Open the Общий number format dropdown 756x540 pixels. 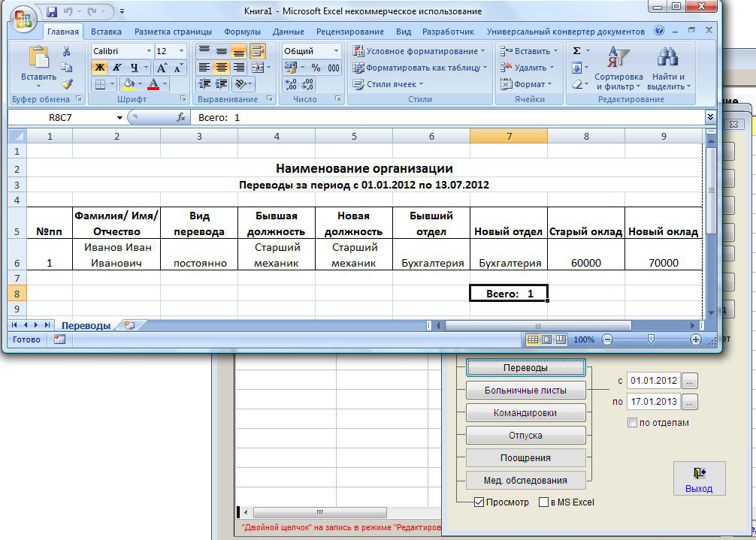click(335, 51)
